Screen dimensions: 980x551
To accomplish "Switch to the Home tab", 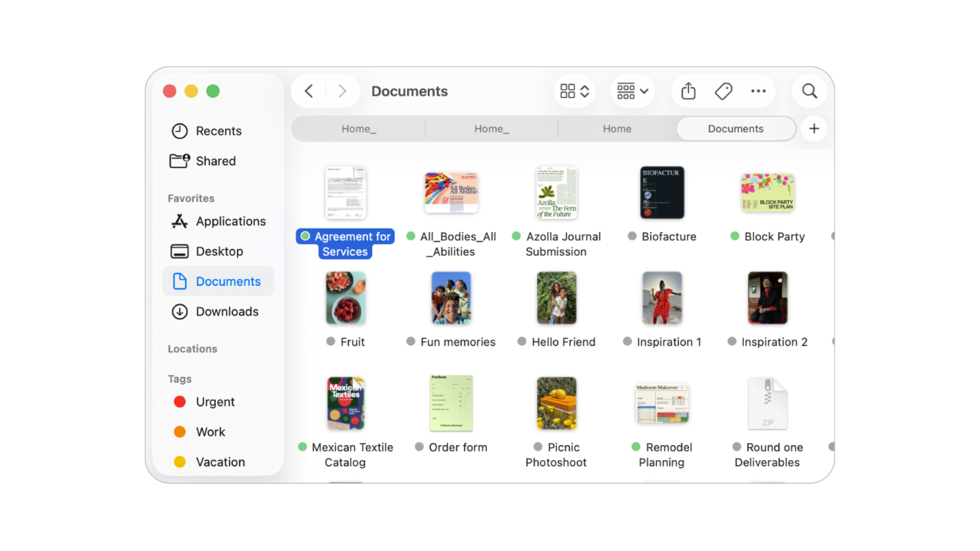I will (x=617, y=129).
